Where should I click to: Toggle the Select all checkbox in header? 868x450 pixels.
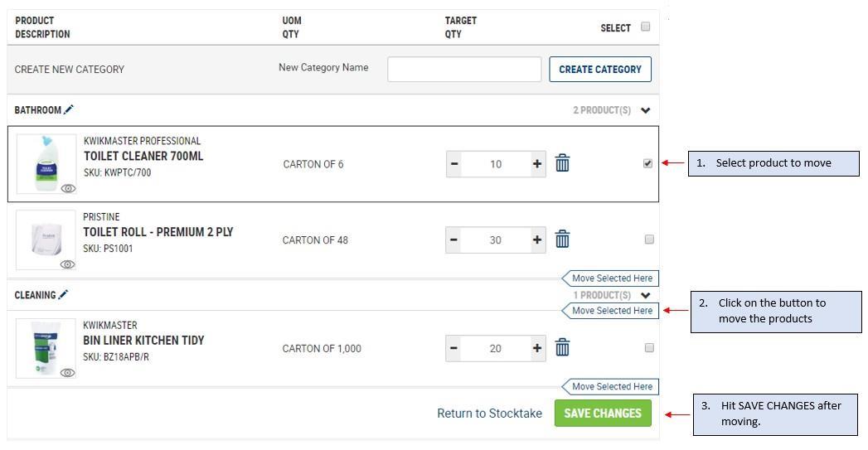click(646, 27)
